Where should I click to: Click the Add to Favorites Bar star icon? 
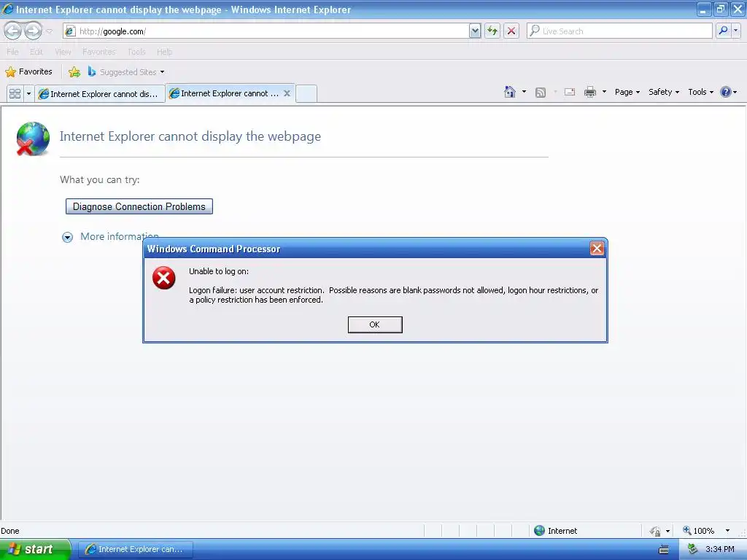[x=74, y=72]
